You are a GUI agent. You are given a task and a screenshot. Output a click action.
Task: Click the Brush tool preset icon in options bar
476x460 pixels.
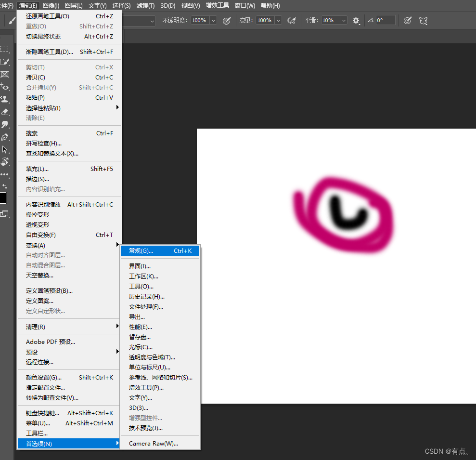click(12, 21)
